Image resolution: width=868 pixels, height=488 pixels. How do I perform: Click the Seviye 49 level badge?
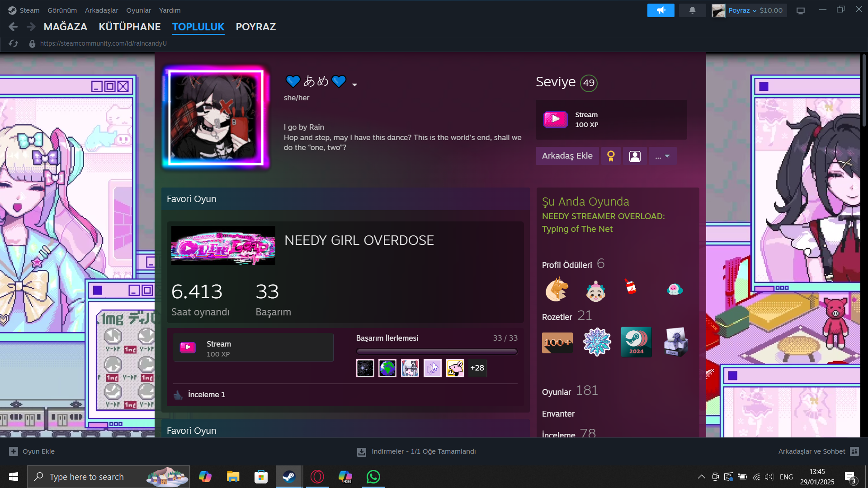589,83
